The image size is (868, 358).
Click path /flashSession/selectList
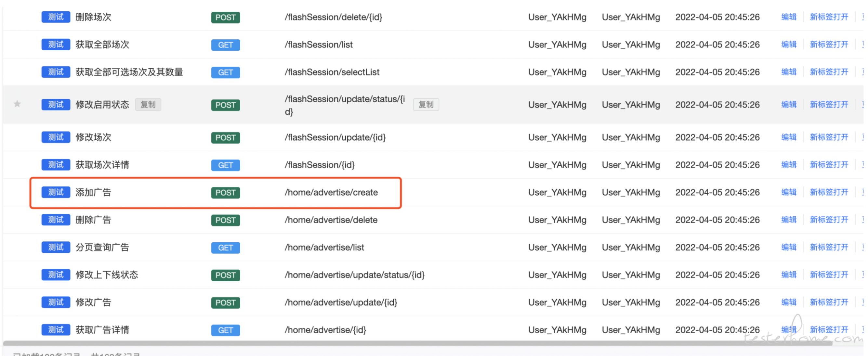pyautogui.click(x=332, y=72)
